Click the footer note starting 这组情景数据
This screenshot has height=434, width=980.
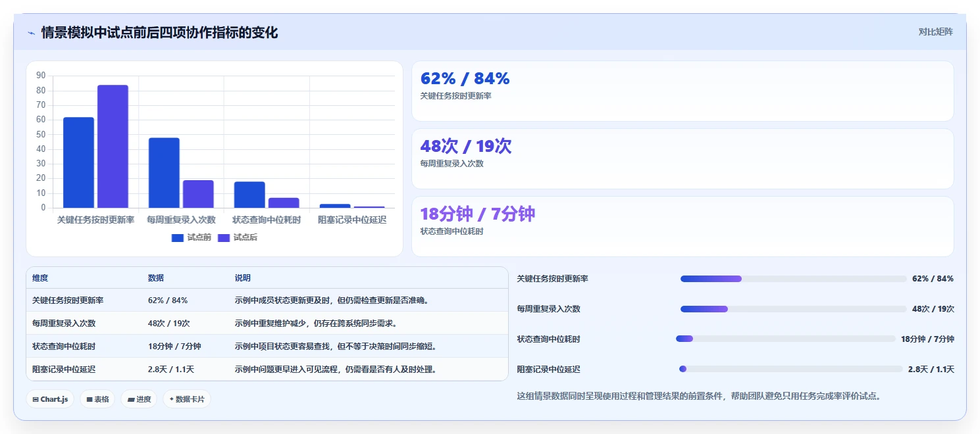(x=699, y=397)
